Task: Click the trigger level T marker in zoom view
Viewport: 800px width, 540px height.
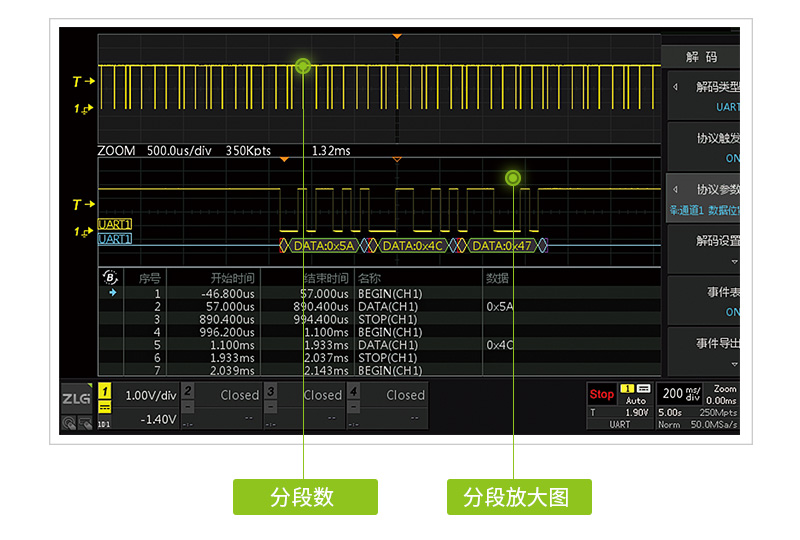Action: pos(83,204)
